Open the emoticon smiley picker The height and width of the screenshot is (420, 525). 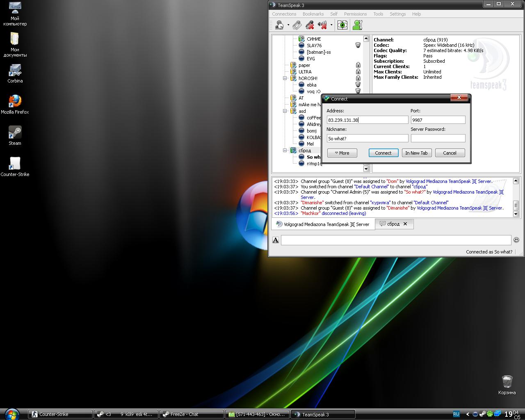click(x=516, y=240)
